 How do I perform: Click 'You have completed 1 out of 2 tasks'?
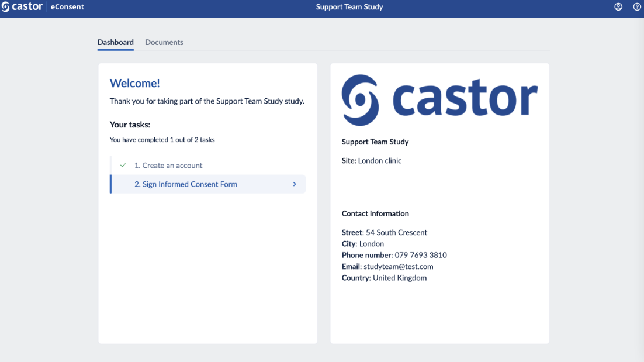click(162, 140)
